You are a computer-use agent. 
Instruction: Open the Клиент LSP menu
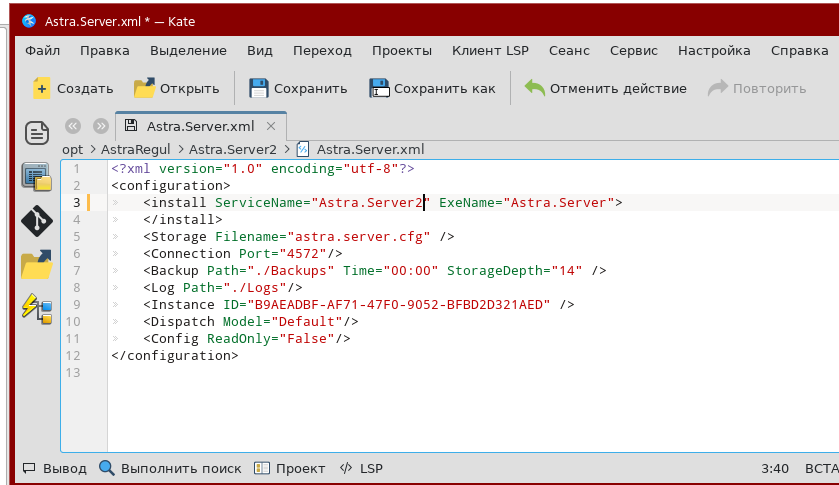[490, 50]
